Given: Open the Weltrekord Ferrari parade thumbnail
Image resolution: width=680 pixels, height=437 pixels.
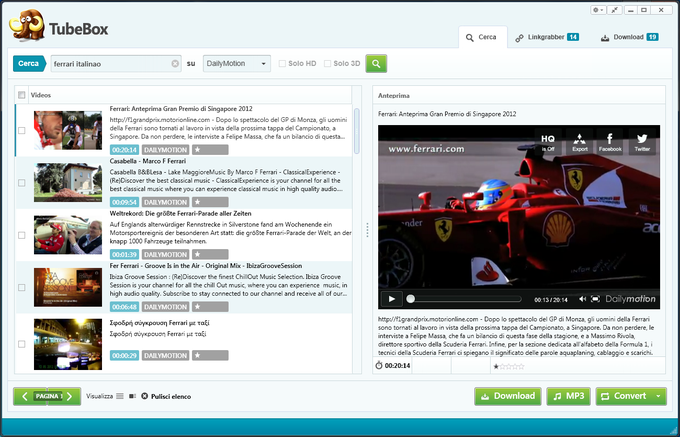Looking at the screenshot, I should click(x=68, y=235).
